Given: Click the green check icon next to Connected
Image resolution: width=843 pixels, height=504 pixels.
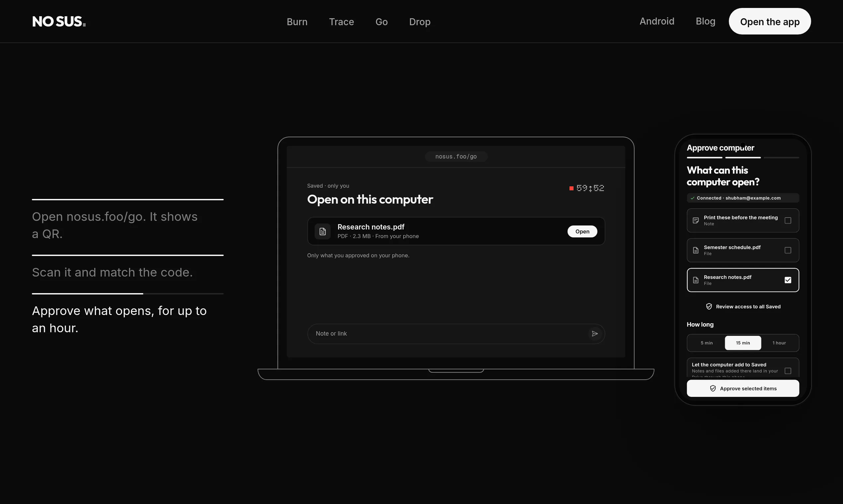Looking at the screenshot, I should 692,198.
